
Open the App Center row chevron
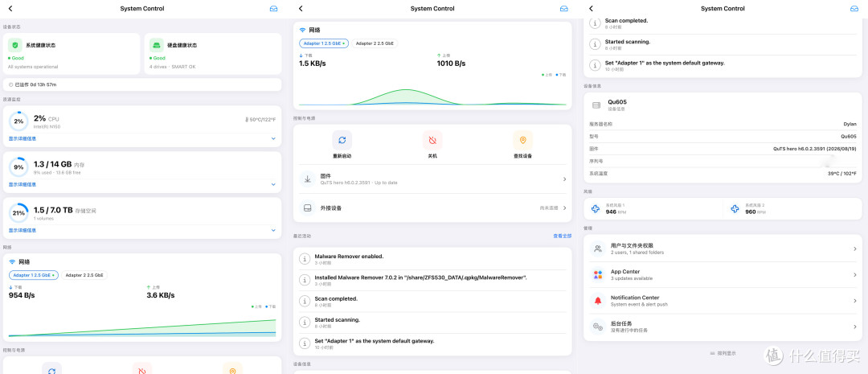pyautogui.click(x=854, y=275)
